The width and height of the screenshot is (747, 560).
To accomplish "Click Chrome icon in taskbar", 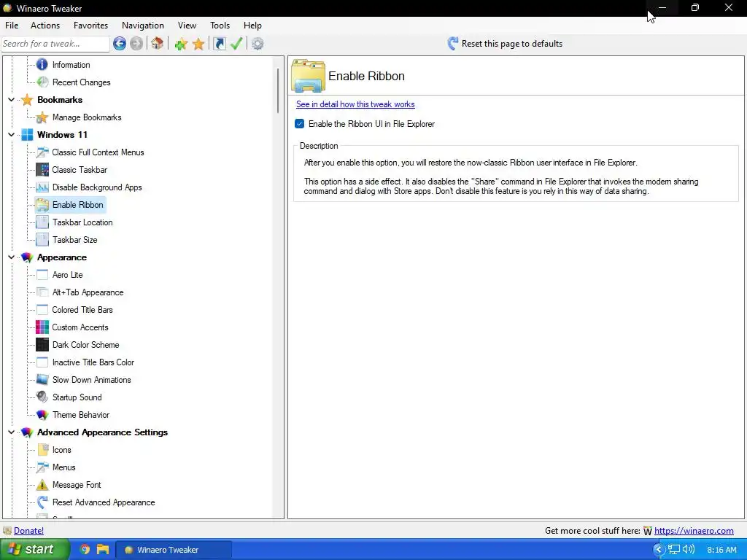I will 85,550.
